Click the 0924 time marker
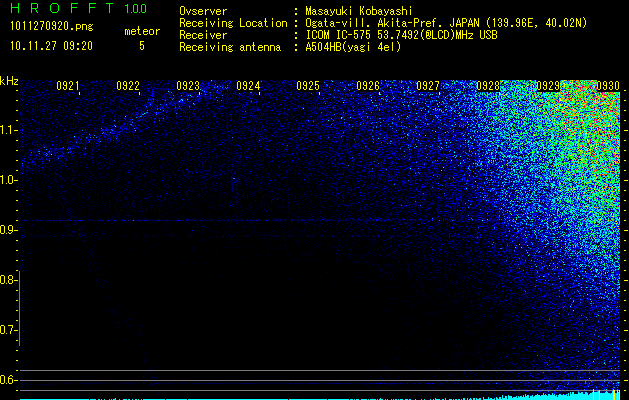 pos(248,85)
